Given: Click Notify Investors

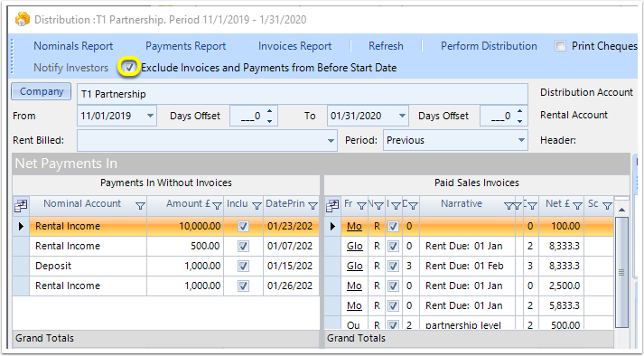Looking at the screenshot, I should click(x=70, y=68).
